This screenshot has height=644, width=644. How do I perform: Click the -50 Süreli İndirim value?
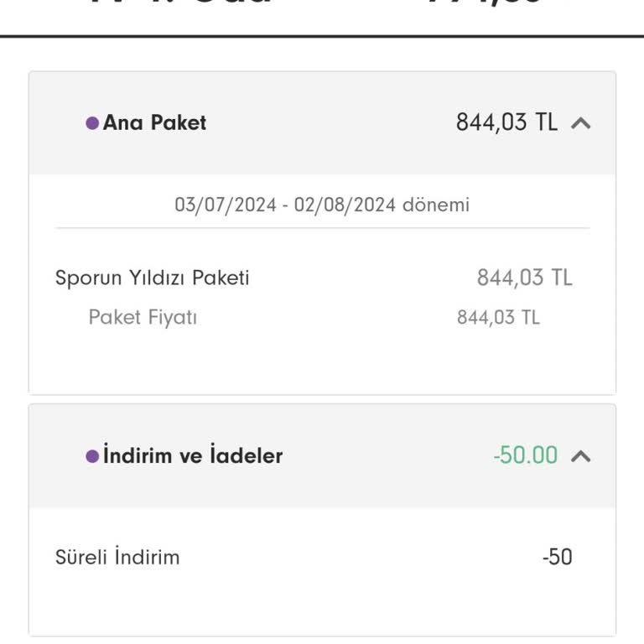[558, 557]
